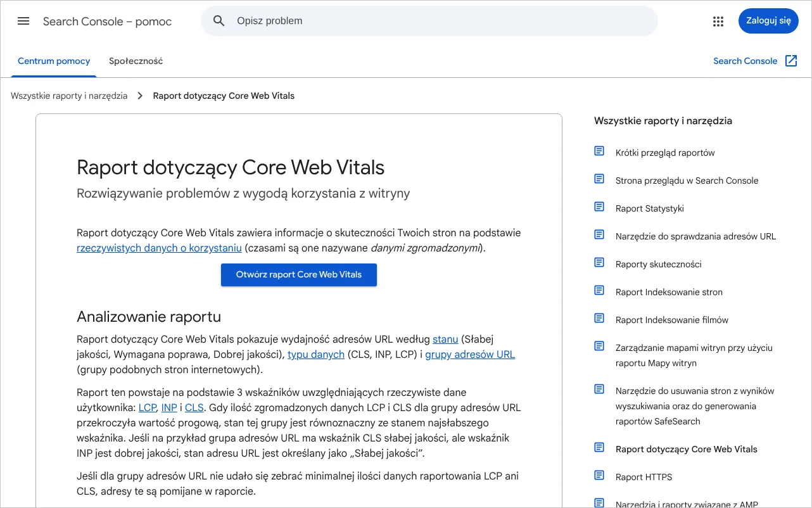
Task: Click the document icon next to Raport Indeksowanie stron
Action: pyautogui.click(x=599, y=290)
